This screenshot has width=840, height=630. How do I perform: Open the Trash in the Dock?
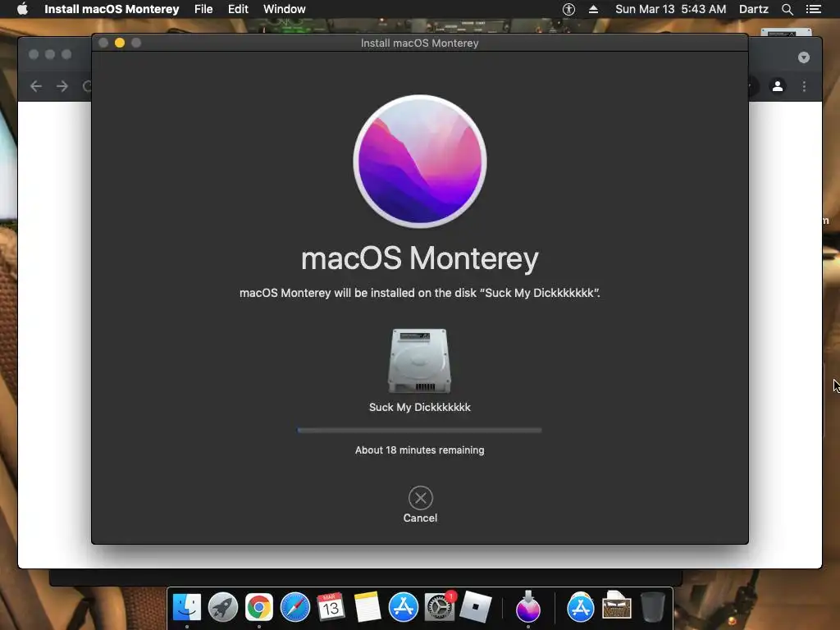click(x=652, y=607)
